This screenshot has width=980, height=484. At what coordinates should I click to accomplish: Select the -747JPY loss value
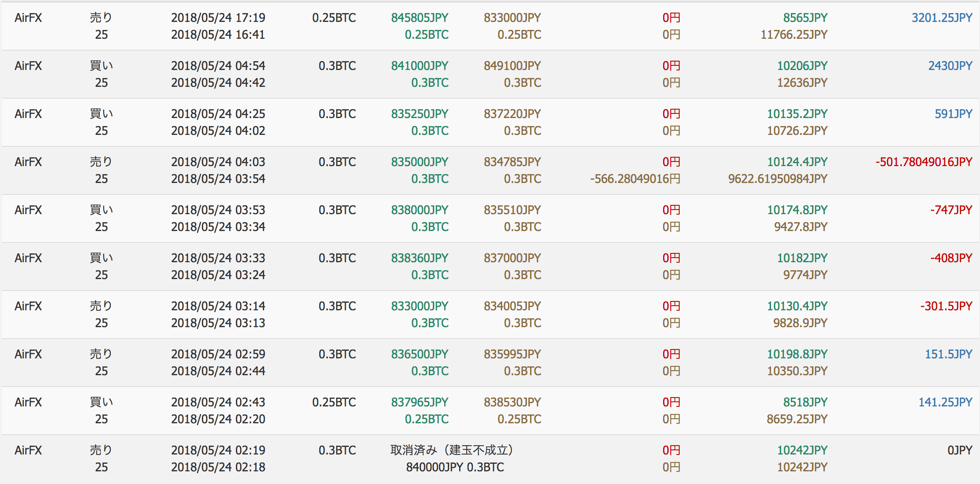[951, 210]
